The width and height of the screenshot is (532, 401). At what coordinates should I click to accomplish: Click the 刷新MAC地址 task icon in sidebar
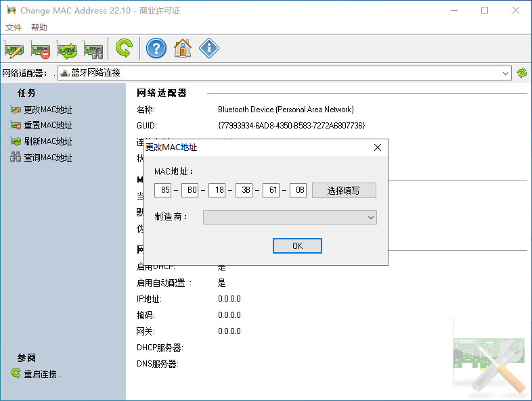coord(16,141)
